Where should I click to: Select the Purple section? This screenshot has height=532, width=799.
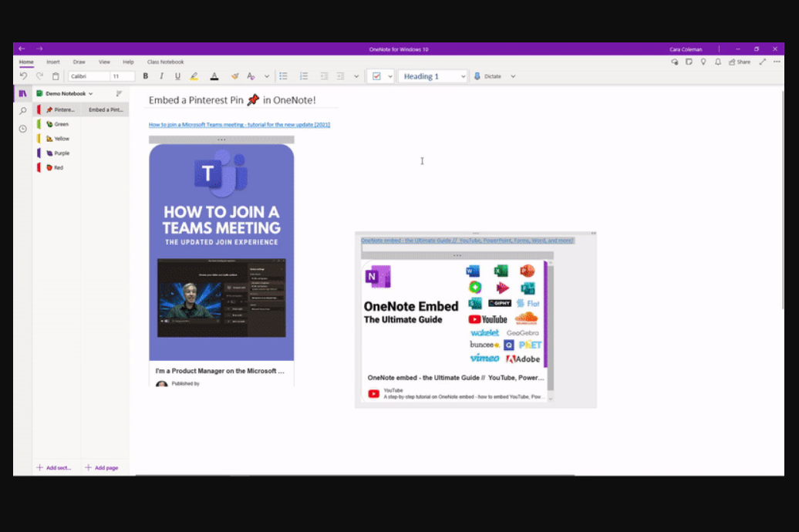[57, 153]
